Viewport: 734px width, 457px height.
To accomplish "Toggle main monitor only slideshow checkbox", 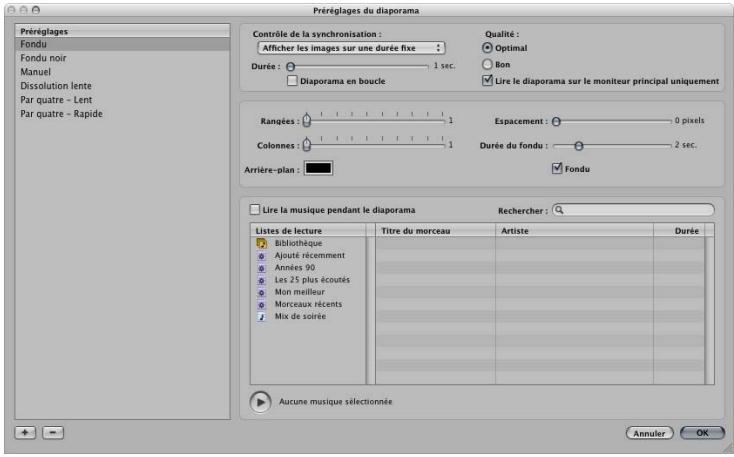I will coord(487,81).
